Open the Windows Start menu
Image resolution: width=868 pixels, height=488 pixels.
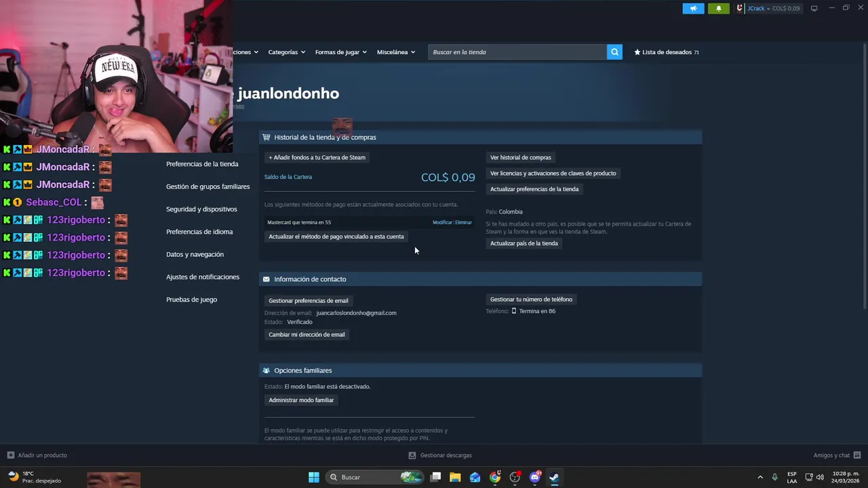coord(314,477)
